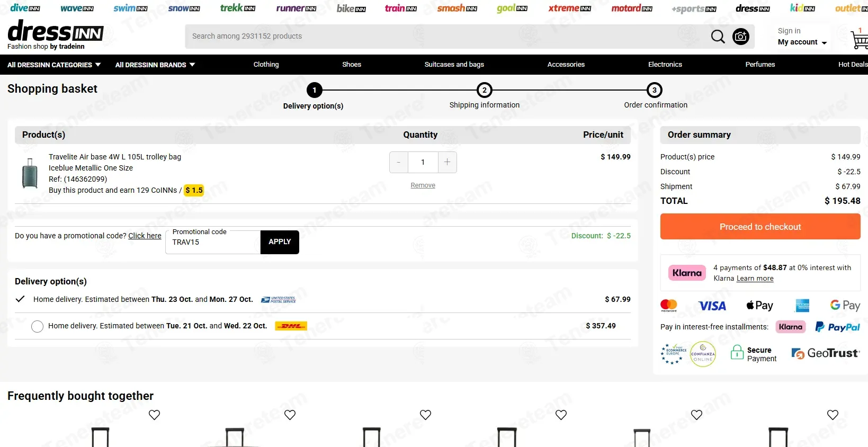Favorite the first frequently bought item heart

pos(154,415)
